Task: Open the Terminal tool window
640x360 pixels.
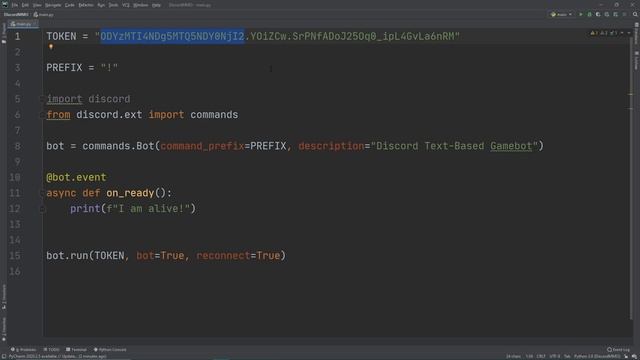Action: (x=76, y=349)
